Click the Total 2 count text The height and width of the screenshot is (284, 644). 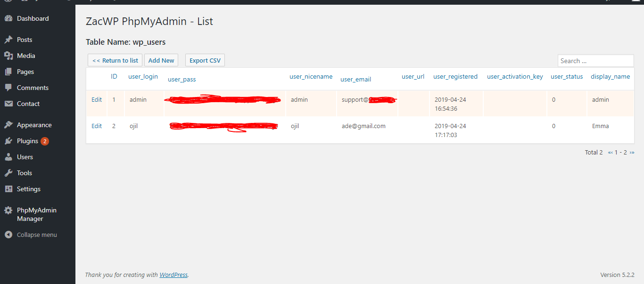coord(594,153)
